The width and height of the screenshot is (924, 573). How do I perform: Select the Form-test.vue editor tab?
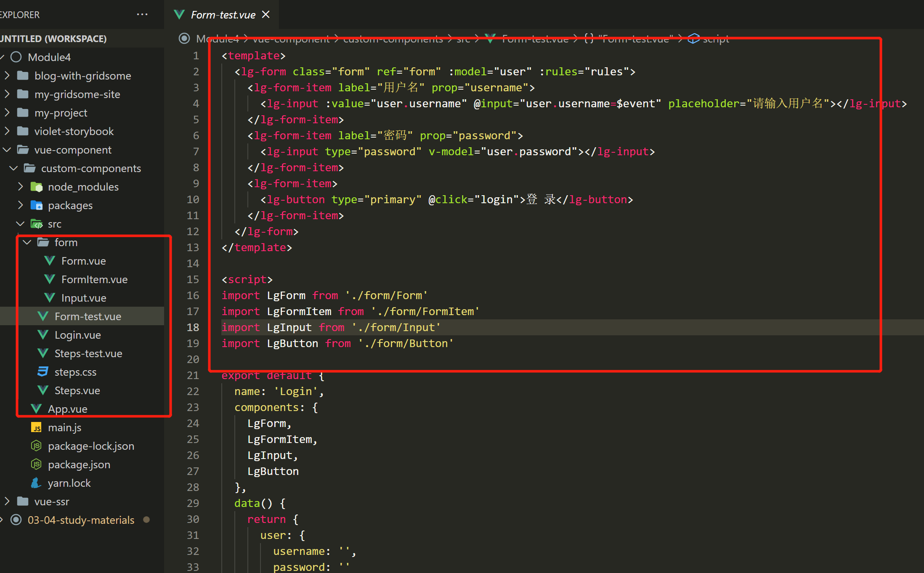click(222, 14)
